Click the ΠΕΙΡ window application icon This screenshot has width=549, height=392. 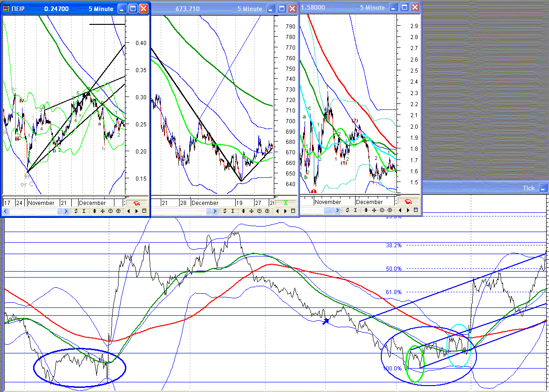(x=6, y=9)
